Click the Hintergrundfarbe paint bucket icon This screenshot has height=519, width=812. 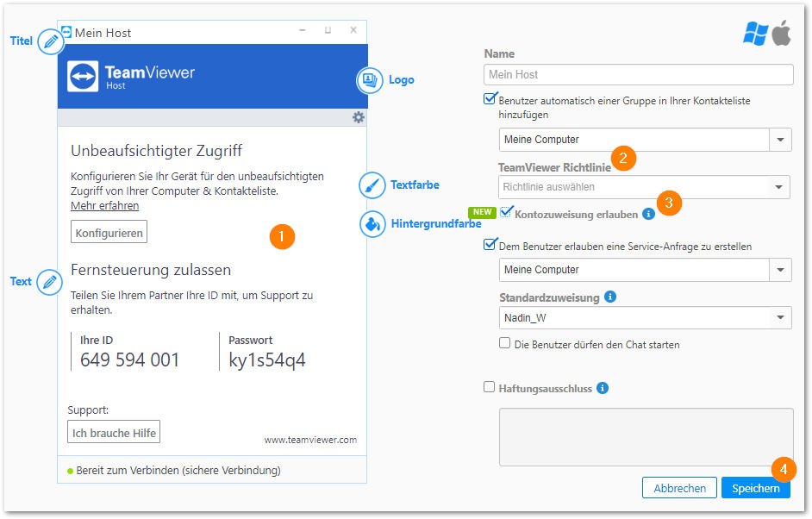point(373,224)
